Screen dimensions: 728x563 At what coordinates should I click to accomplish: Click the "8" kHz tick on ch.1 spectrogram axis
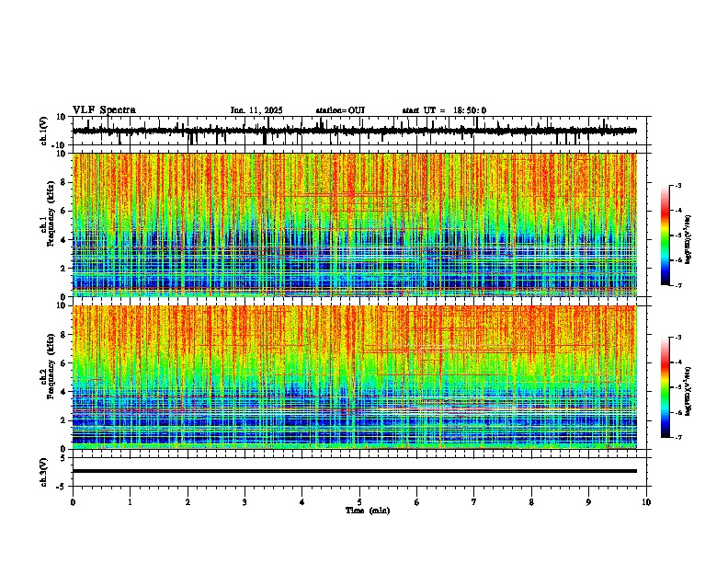tap(64, 182)
